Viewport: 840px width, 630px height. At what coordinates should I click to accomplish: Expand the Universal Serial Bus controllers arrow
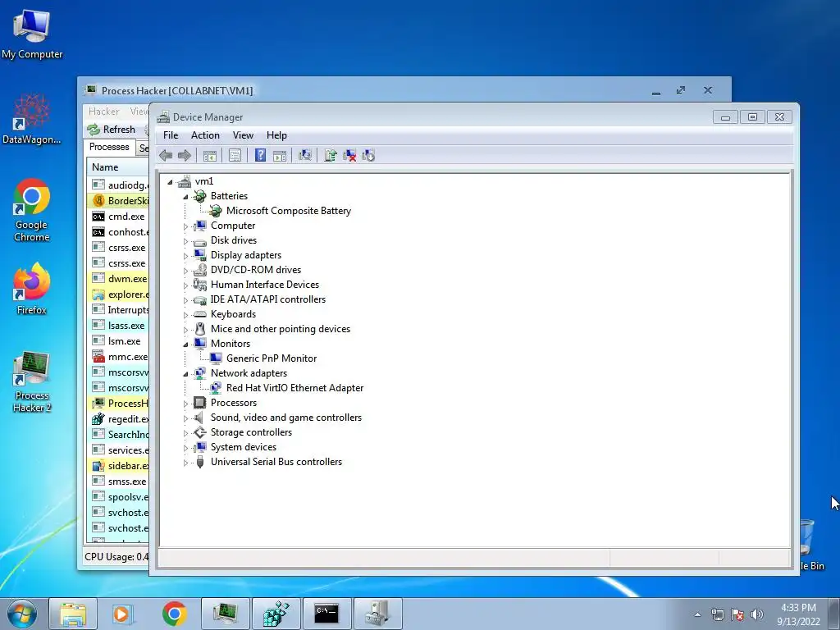185,463
